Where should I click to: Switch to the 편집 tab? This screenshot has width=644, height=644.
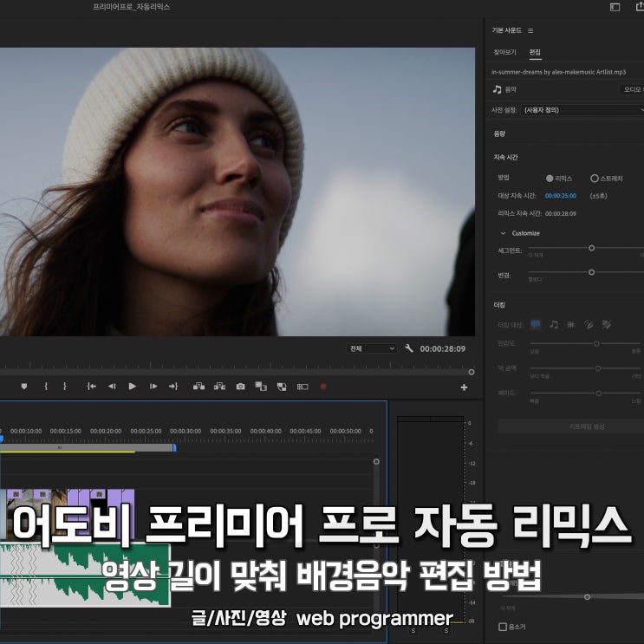(535, 52)
